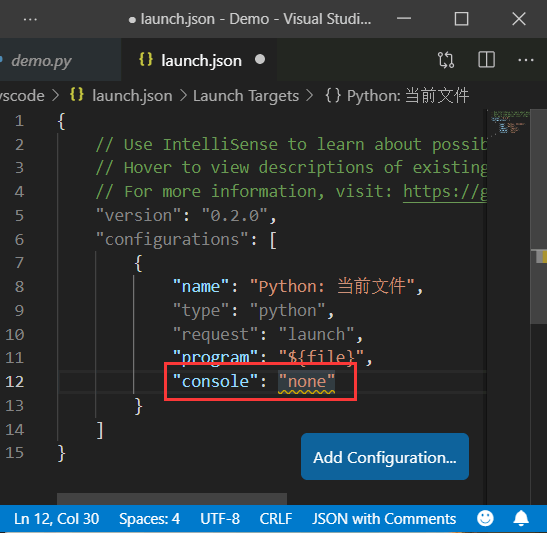Click the Split Editor icon
The image size is (547, 533).
click(486, 60)
